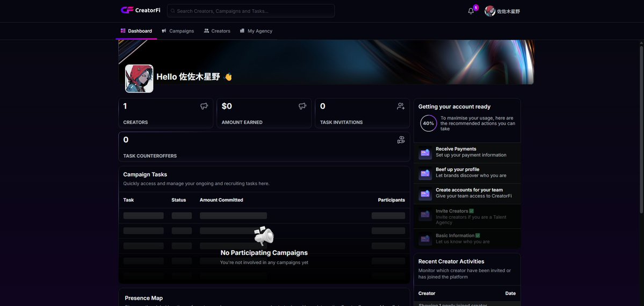Open the completed Invite Creators action
Image resolution: width=644 pixels, height=306 pixels.
pyautogui.click(x=467, y=216)
